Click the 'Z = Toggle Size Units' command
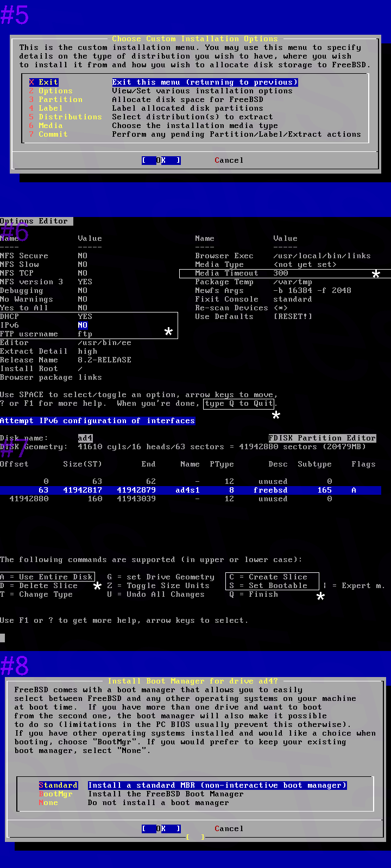 pyautogui.click(x=158, y=586)
